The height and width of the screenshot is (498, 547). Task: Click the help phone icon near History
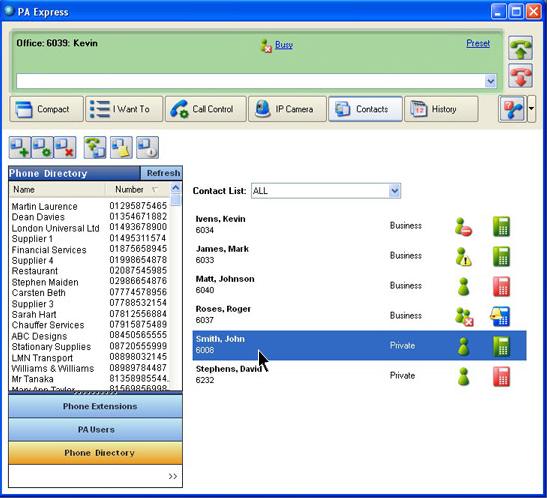[512, 109]
